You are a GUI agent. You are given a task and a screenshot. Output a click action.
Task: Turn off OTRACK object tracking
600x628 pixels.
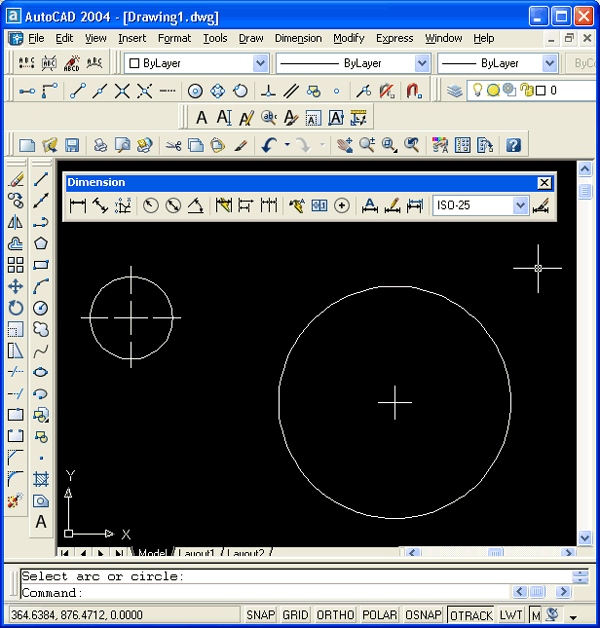(x=470, y=615)
